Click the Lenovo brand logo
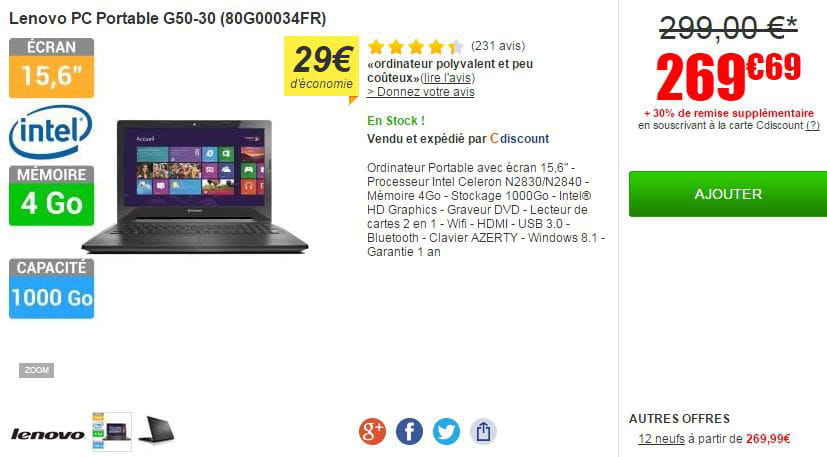This screenshot has width=827, height=457. 47,435
